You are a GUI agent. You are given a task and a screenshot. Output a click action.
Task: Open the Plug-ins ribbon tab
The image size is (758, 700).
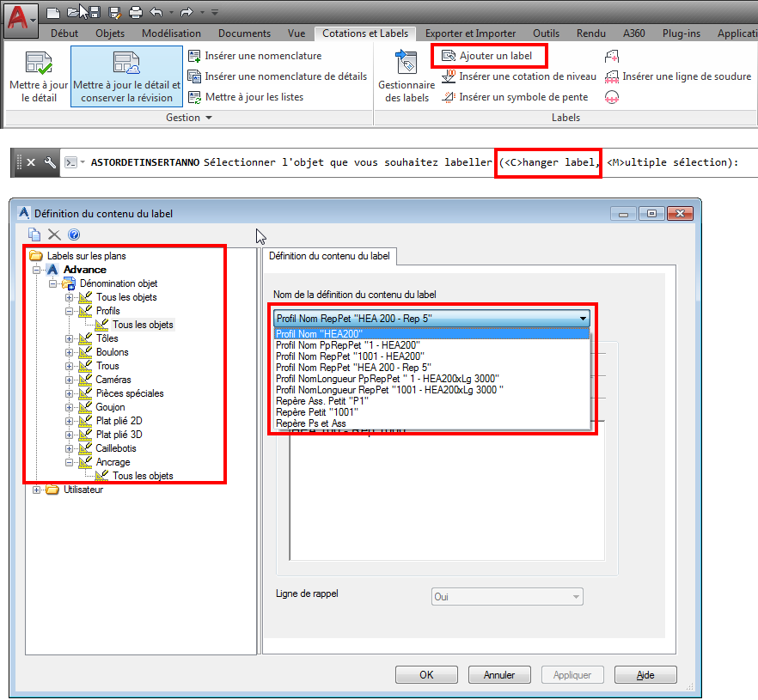pos(682,33)
